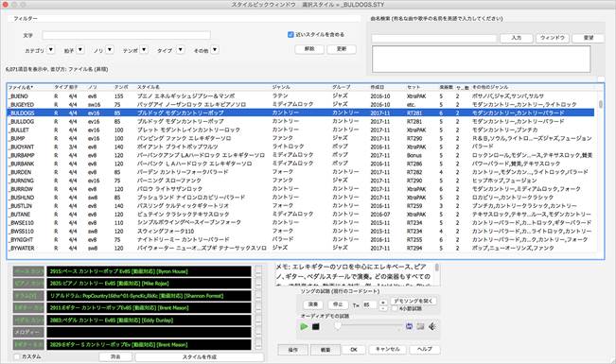
Task: Focus the 文字 filter text field
Action: 126,35
